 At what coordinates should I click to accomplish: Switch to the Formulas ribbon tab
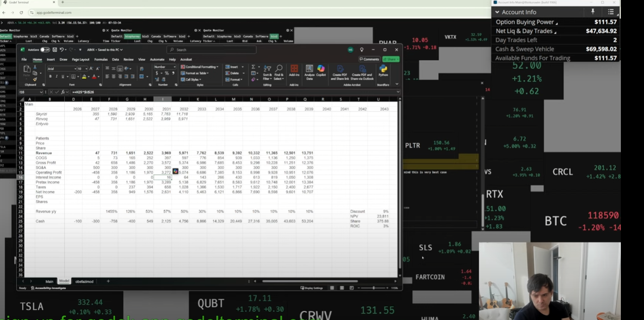point(101,59)
